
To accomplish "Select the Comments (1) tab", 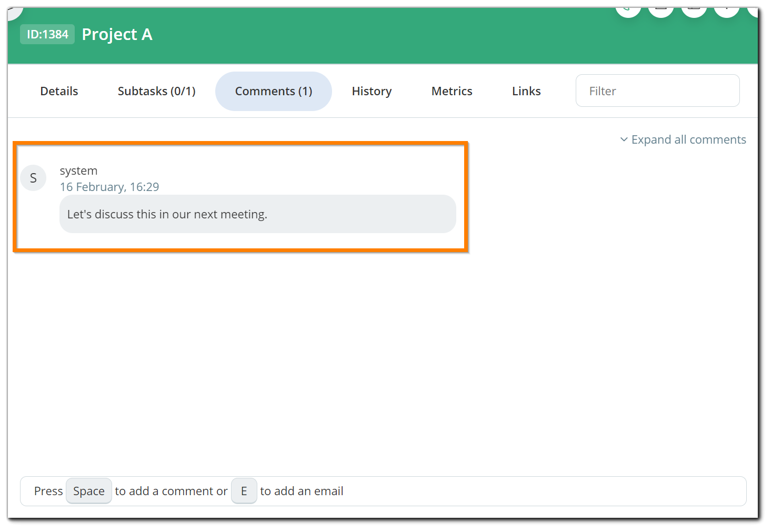I will (273, 91).
